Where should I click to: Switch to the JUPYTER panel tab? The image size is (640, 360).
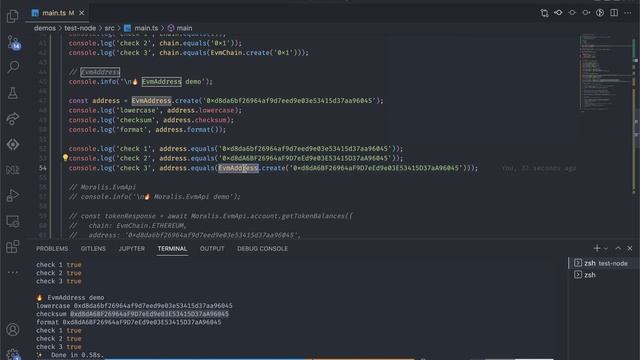pyautogui.click(x=131, y=249)
